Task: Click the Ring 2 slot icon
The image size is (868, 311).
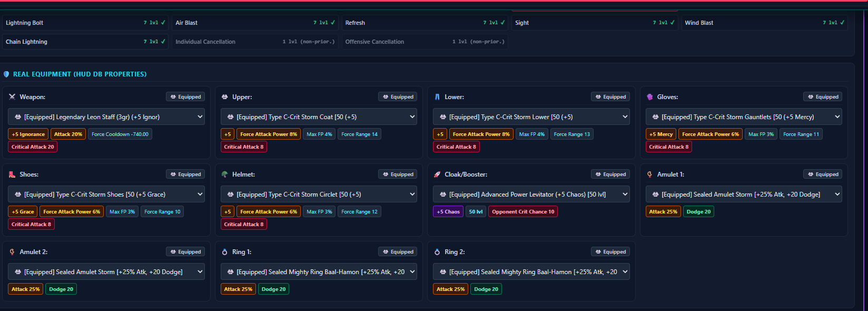Action: pyautogui.click(x=437, y=252)
